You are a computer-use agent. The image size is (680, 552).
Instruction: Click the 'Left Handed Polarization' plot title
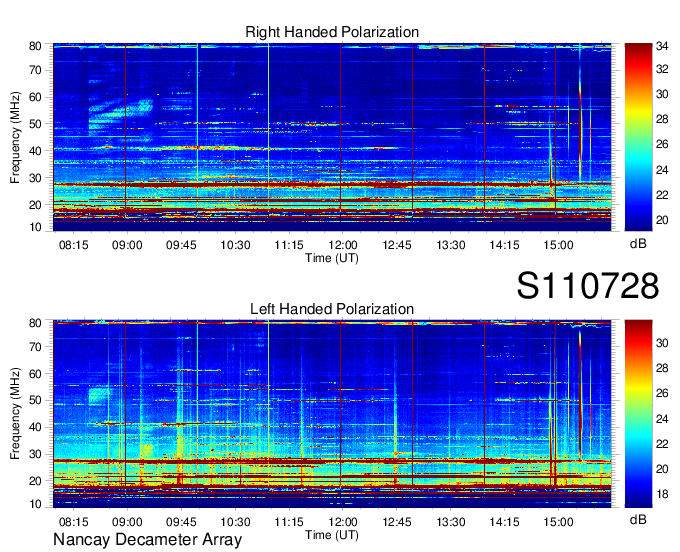332,309
